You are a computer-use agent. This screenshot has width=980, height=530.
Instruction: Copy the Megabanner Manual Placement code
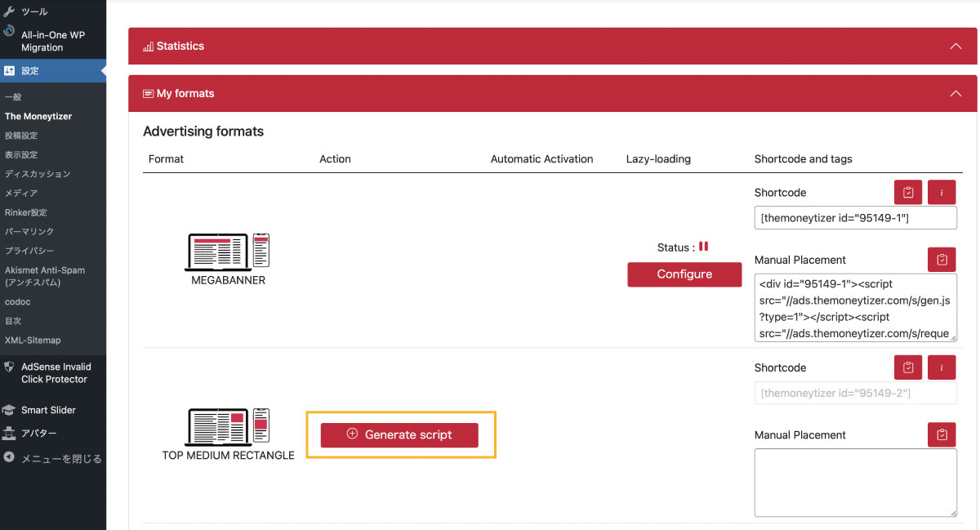pyautogui.click(x=942, y=260)
